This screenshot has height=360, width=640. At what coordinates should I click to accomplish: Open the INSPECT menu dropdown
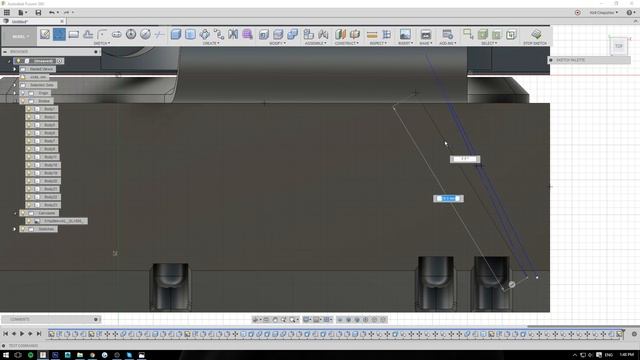(378, 43)
